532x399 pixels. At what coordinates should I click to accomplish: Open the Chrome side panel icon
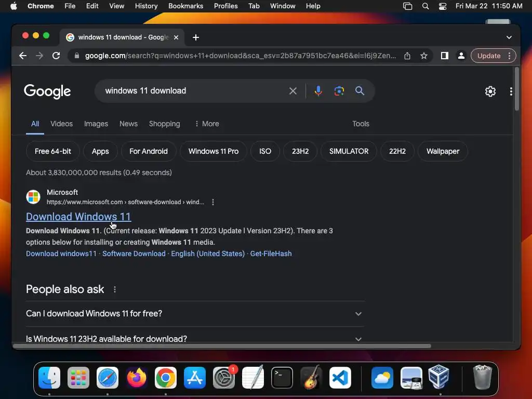(445, 56)
